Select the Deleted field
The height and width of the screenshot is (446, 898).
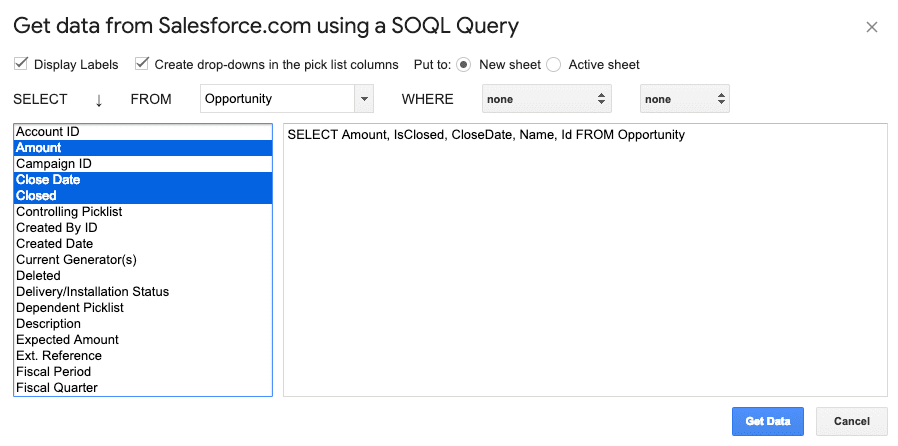pos(143,276)
